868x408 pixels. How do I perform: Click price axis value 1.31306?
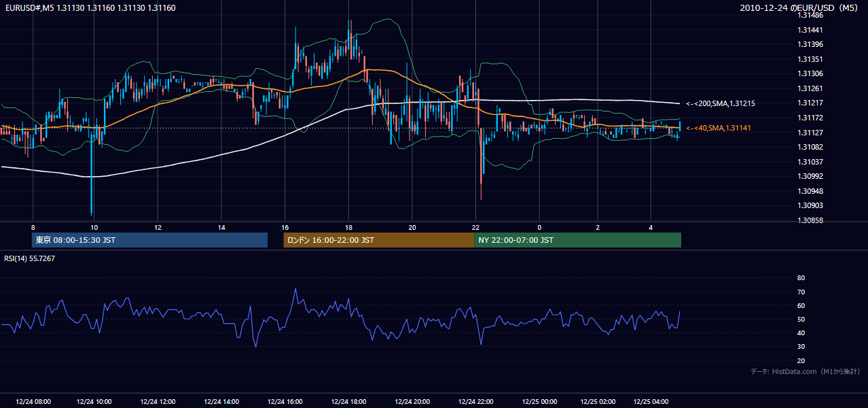810,73
